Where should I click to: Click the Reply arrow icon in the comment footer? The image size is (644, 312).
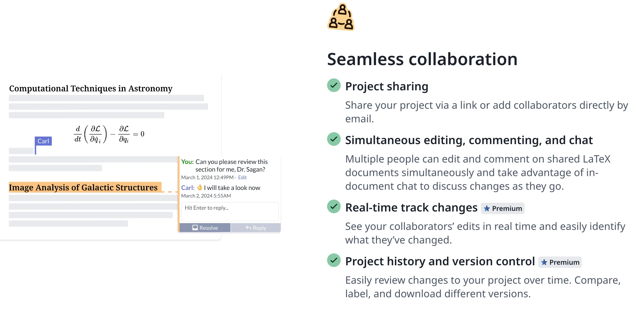pos(248,227)
